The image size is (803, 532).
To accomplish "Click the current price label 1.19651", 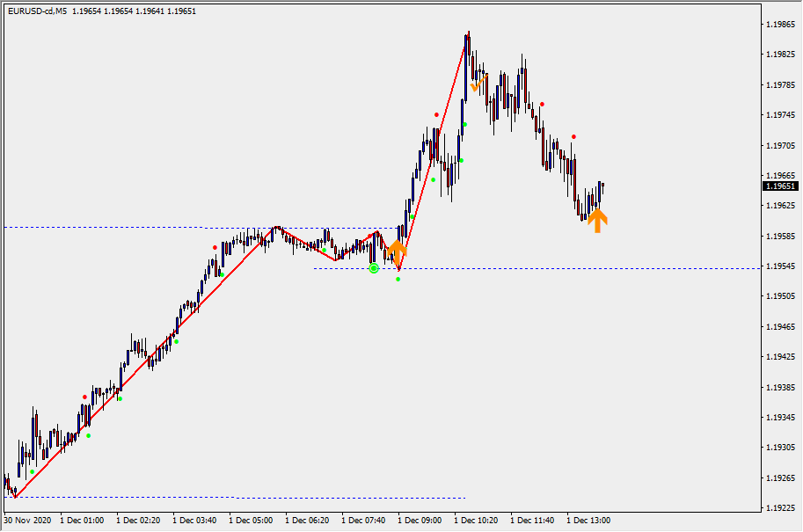I will (780, 186).
